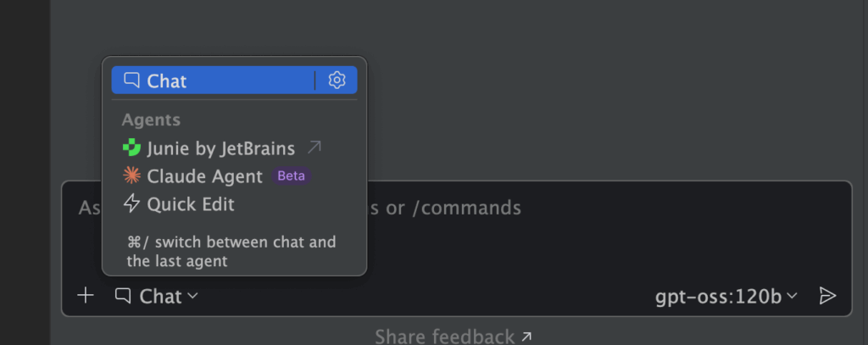The image size is (868, 345).
Task: Pick Quick Edit from the agents list
Action: pos(191,204)
